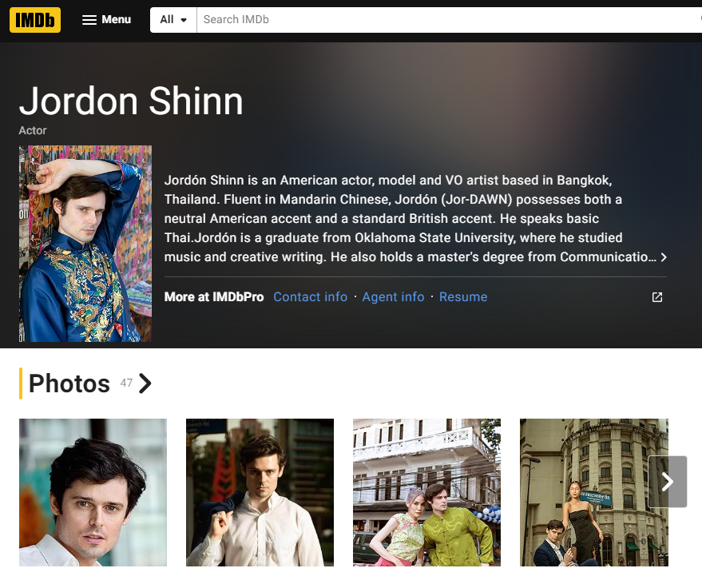
Task: Open the green shirt couple photo thumbnail
Action: [x=426, y=493]
